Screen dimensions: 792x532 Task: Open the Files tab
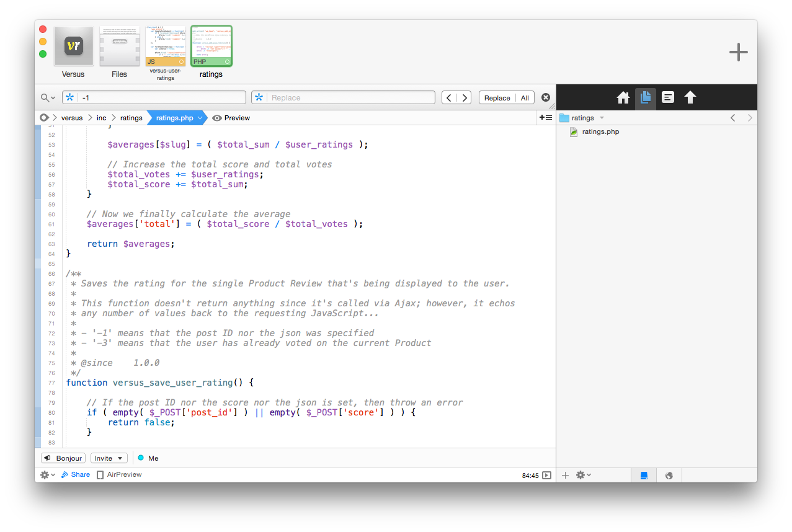pyautogui.click(x=119, y=52)
